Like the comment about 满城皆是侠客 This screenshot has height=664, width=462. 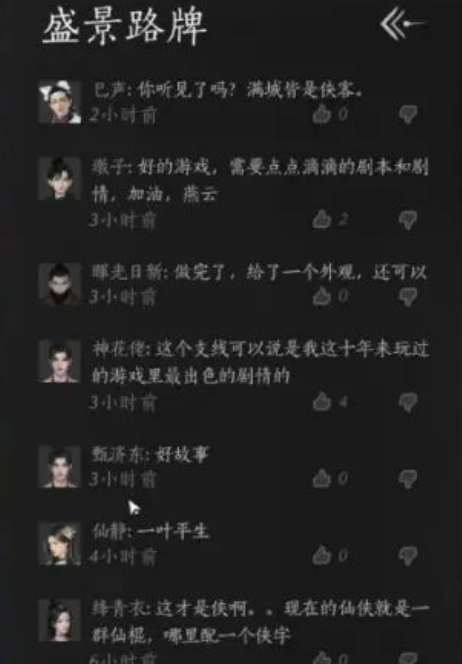click(x=321, y=113)
